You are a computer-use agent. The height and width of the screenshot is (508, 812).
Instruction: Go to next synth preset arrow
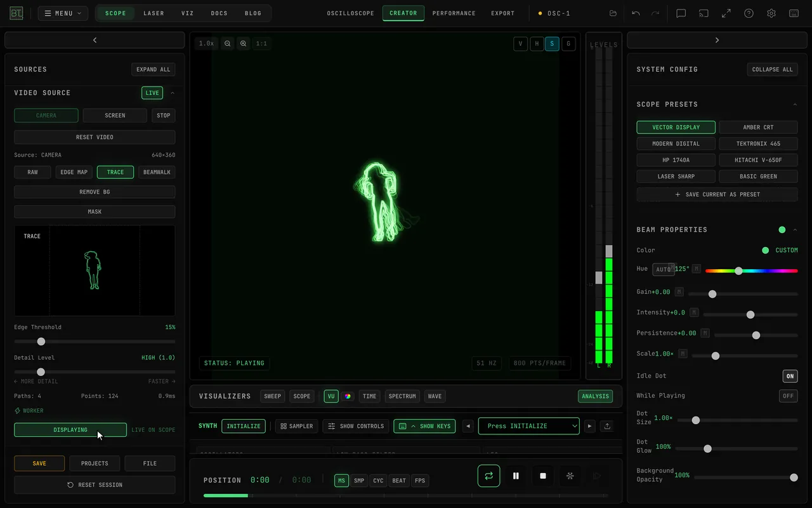[x=590, y=426]
